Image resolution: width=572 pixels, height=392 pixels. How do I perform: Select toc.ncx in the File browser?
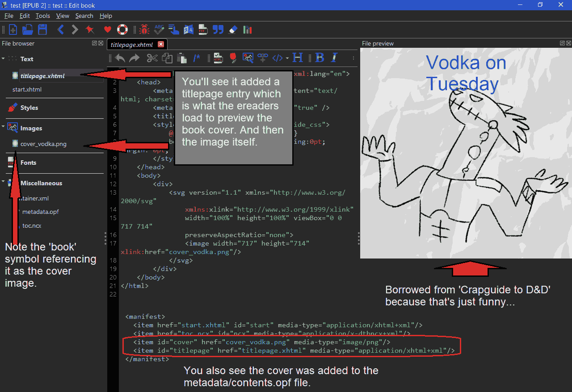point(32,225)
